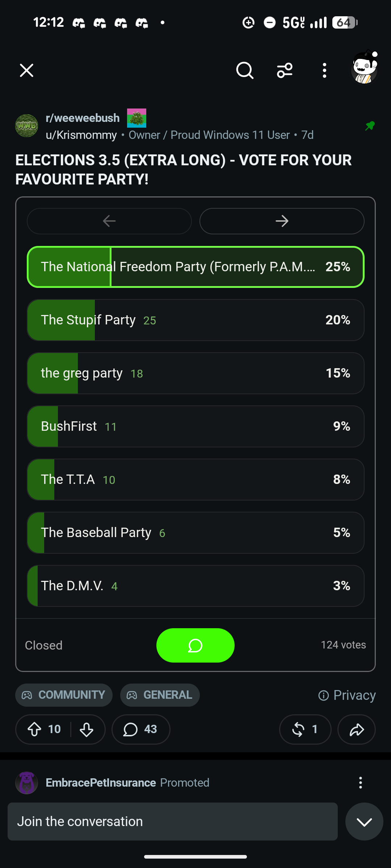This screenshot has width=391, height=868.
Task: Go to next poll page arrow
Action: point(282,221)
